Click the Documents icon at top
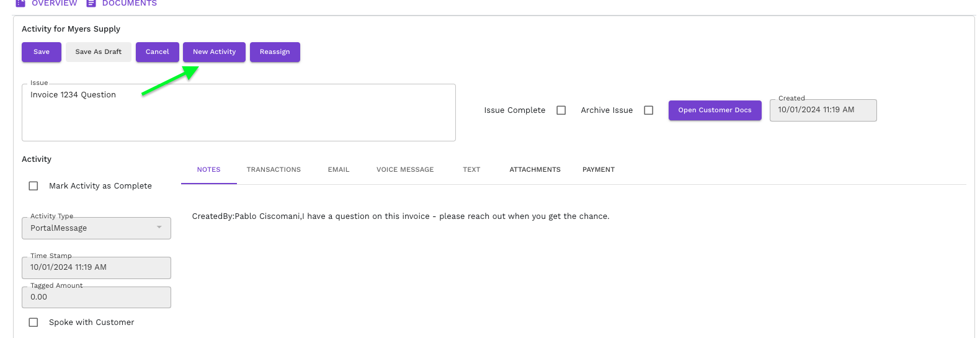The height and width of the screenshot is (338, 980). (91, 3)
